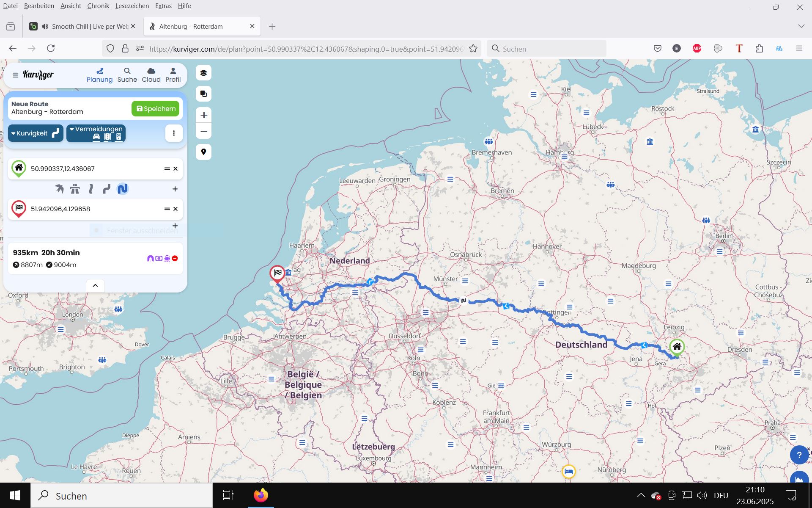Viewport: 812px width, 508px height.
Task: Expand the Vermeidungen dropdown
Action: [x=96, y=133]
